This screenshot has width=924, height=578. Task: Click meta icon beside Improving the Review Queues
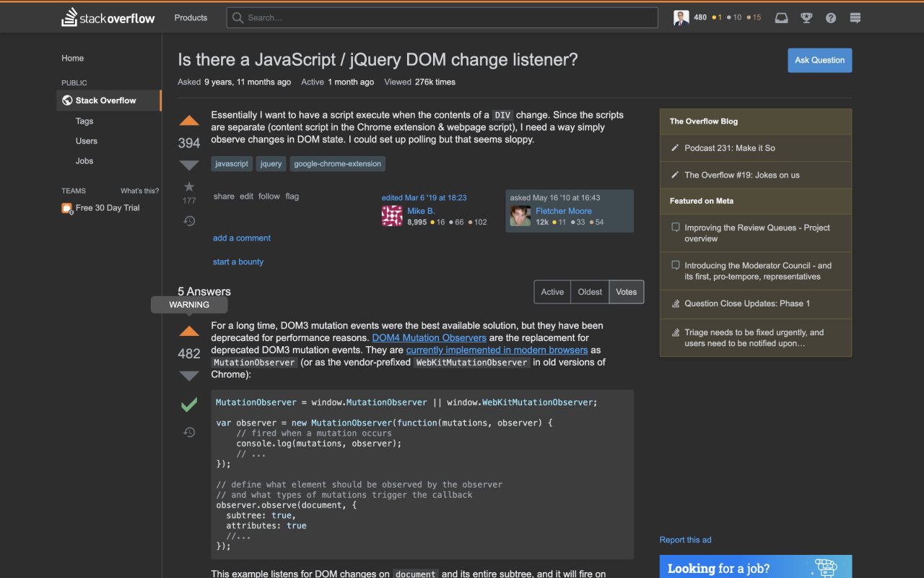[x=676, y=227]
